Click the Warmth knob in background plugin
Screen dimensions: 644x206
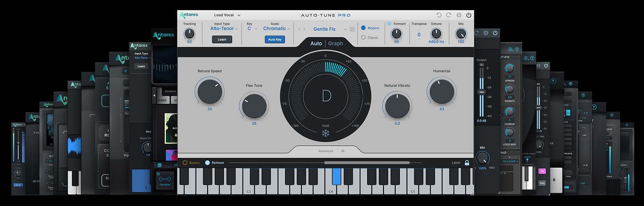click(509, 89)
